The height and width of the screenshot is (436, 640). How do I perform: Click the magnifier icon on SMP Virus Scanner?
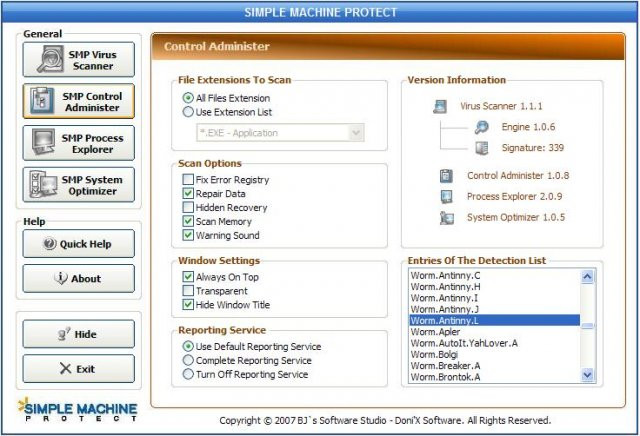click(x=51, y=60)
